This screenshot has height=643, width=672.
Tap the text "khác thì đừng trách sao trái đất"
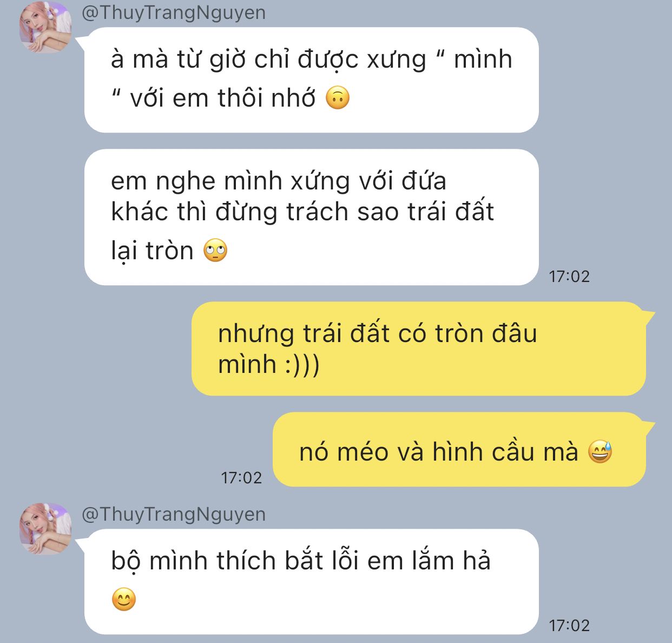pyautogui.click(x=302, y=212)
